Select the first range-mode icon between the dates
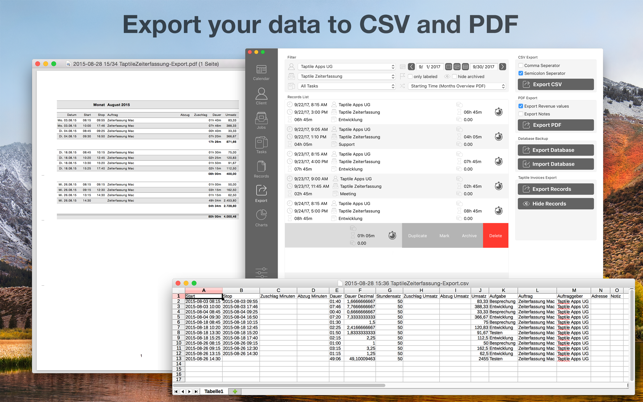 tap(449, 66)
